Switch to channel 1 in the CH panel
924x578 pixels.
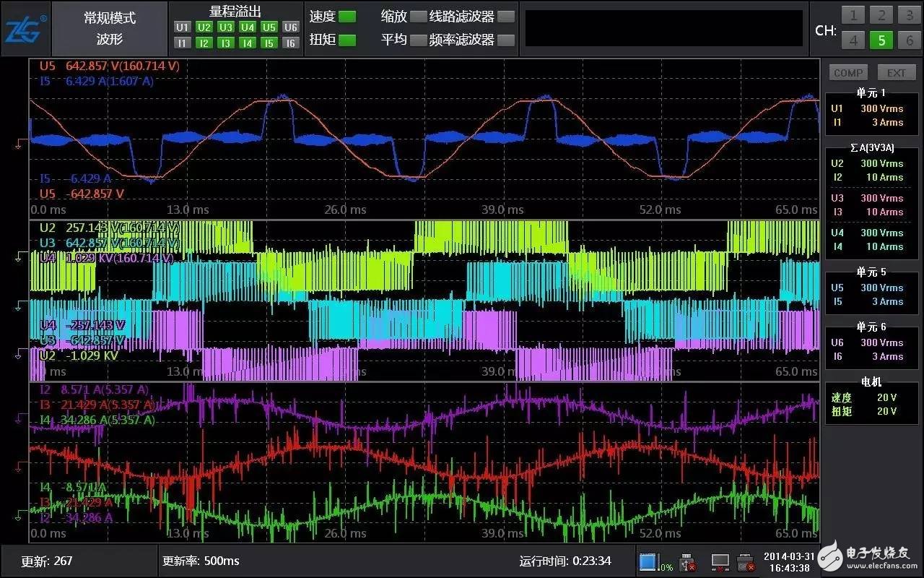(853, 15)
